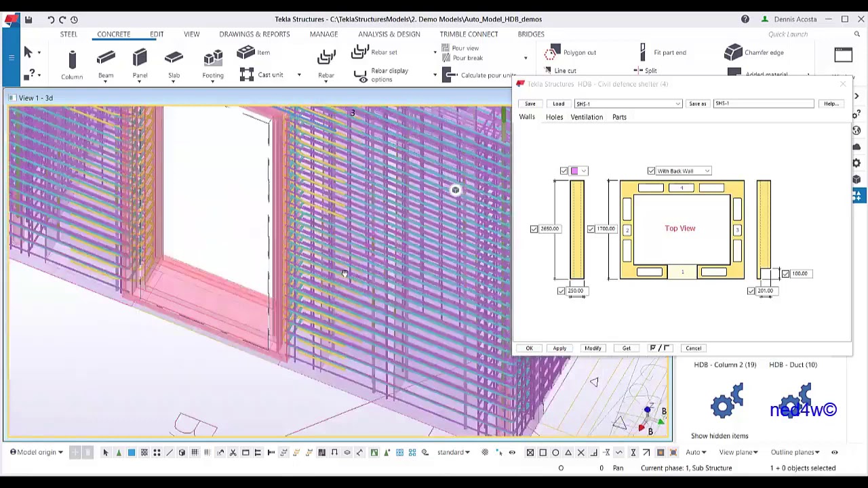Screen dimensions: 868x488
Task: Switch to the Holes tab
Action: click(x=554, y=117)
